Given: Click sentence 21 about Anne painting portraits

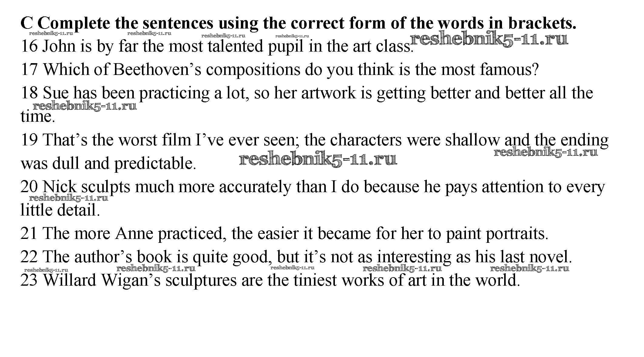Looking at the screenshot, I should [x=284, y=233].
